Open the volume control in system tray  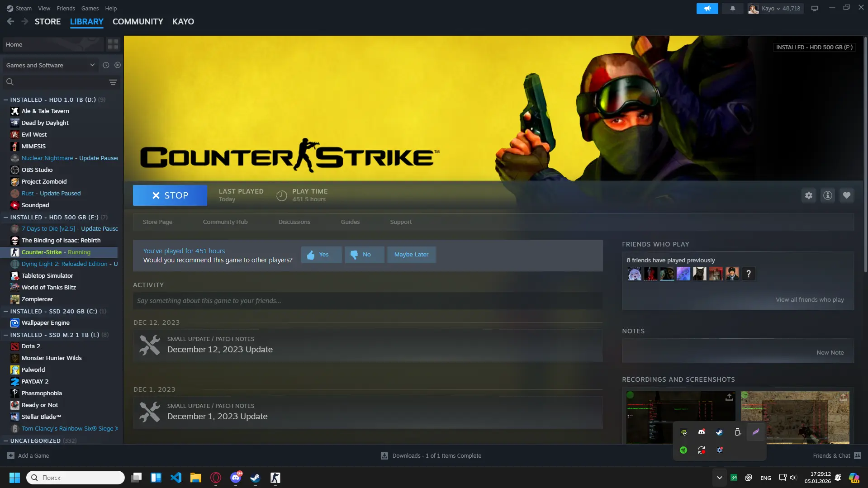(x=793, y=478)
